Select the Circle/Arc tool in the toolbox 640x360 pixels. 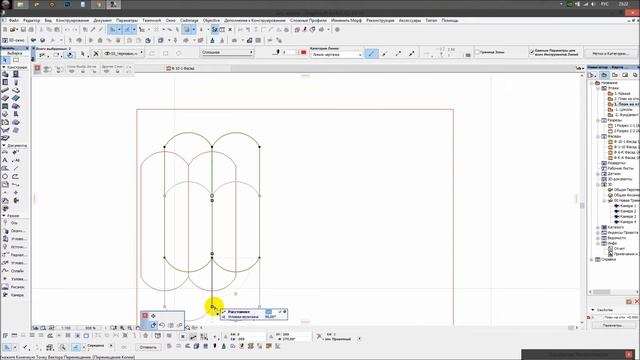pos(5,176)
